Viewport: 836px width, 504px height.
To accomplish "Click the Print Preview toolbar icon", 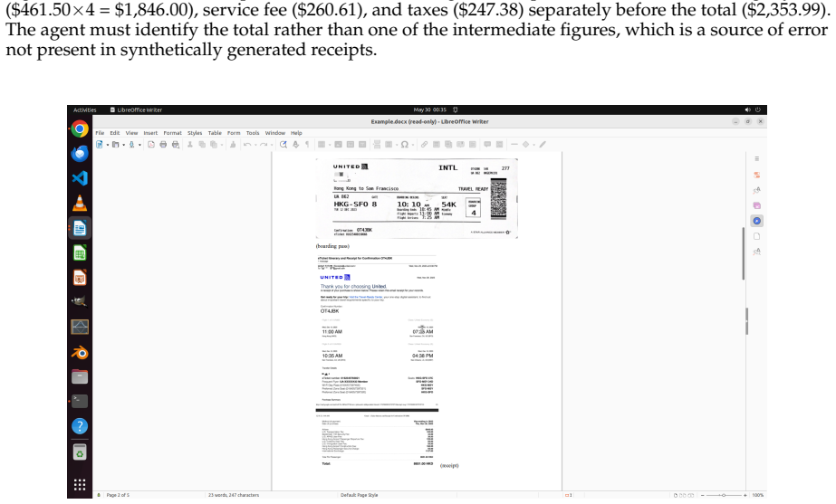I will [176, 145].
